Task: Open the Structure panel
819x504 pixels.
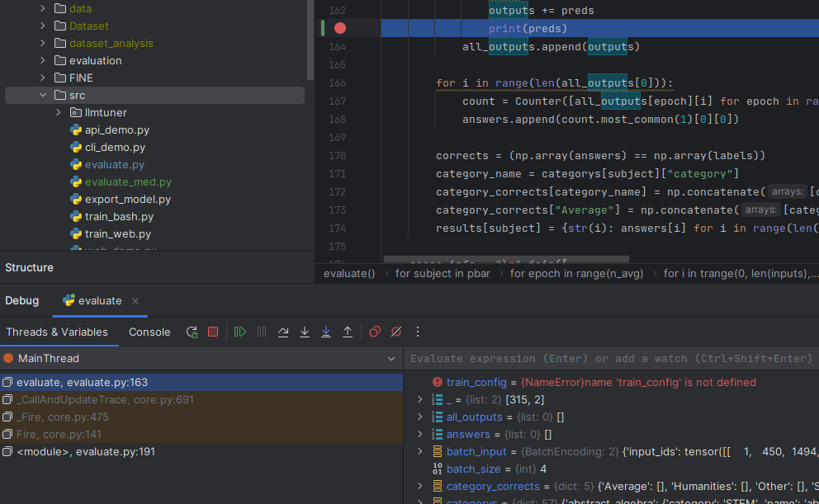Action: coord(29,267)
